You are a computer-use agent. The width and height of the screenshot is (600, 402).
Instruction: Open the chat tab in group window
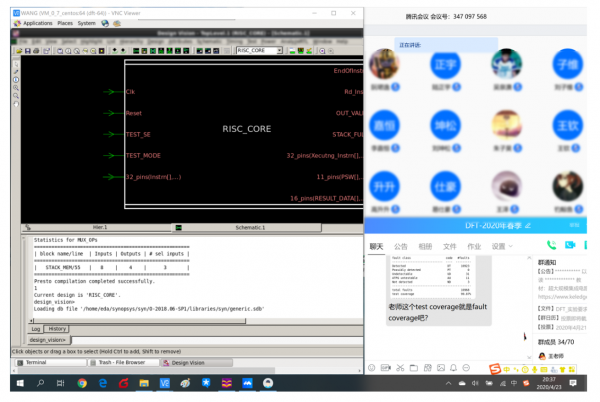click(x=376, y=246)
